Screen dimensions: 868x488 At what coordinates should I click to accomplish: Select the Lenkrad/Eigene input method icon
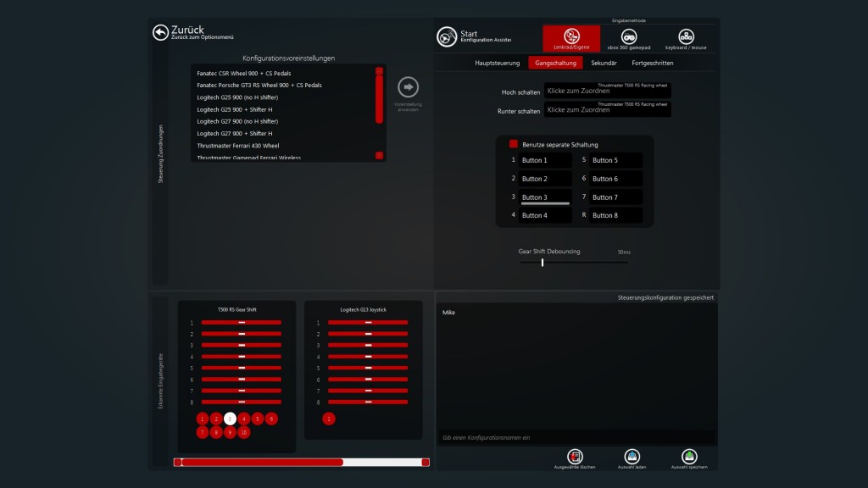570,36
